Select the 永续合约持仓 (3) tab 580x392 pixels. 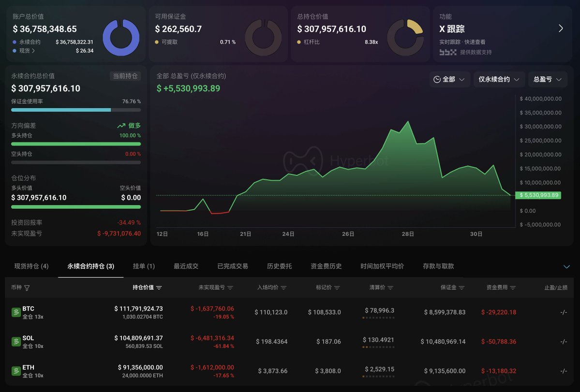click(x=90, y=266)
